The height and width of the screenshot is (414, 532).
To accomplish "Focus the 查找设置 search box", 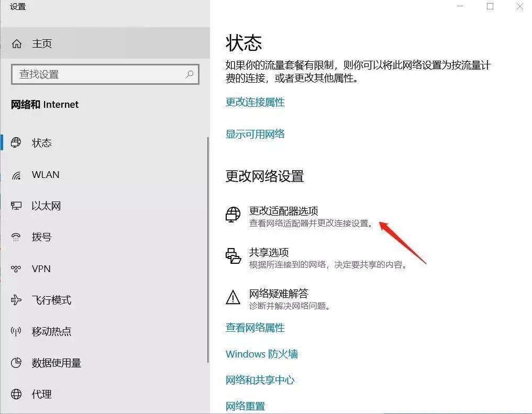I will click(105, 74).
